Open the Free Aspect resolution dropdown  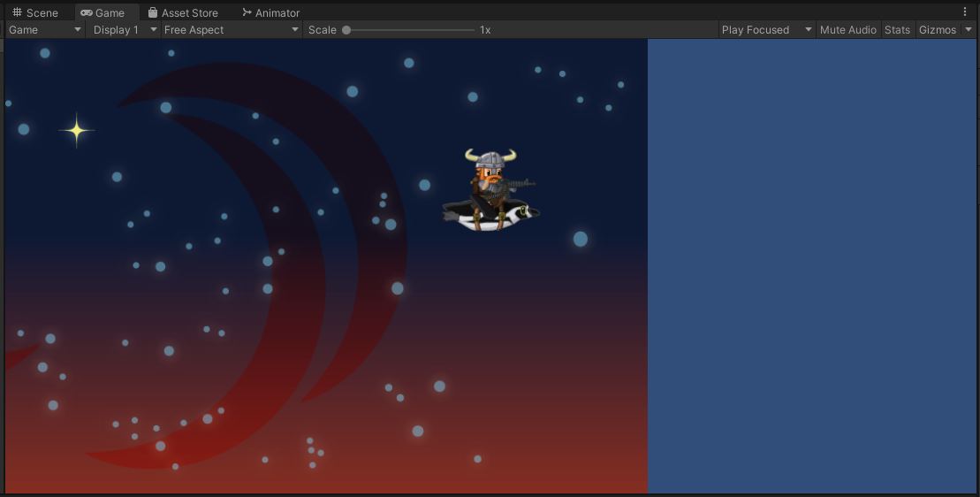231,30
